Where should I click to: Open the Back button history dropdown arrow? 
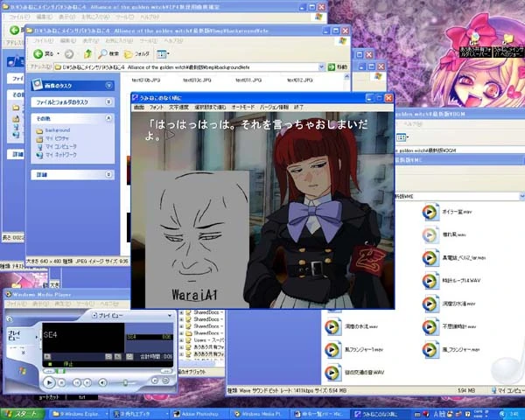click(x=59, y=53)
